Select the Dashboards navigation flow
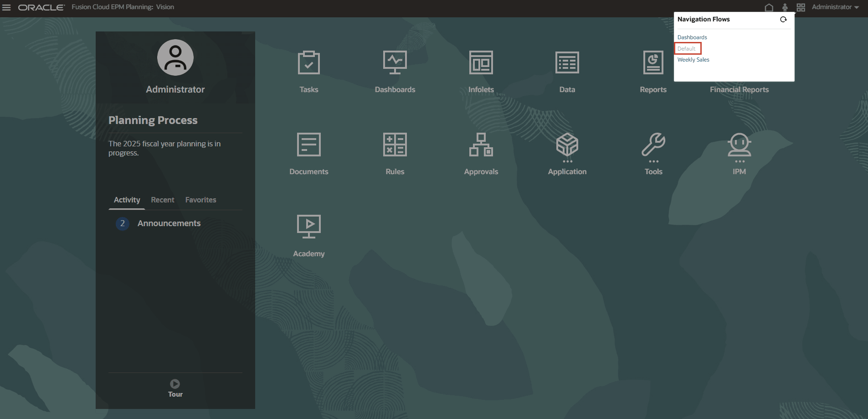The width and height of the screenshot is (868, 419). (692, 37)
